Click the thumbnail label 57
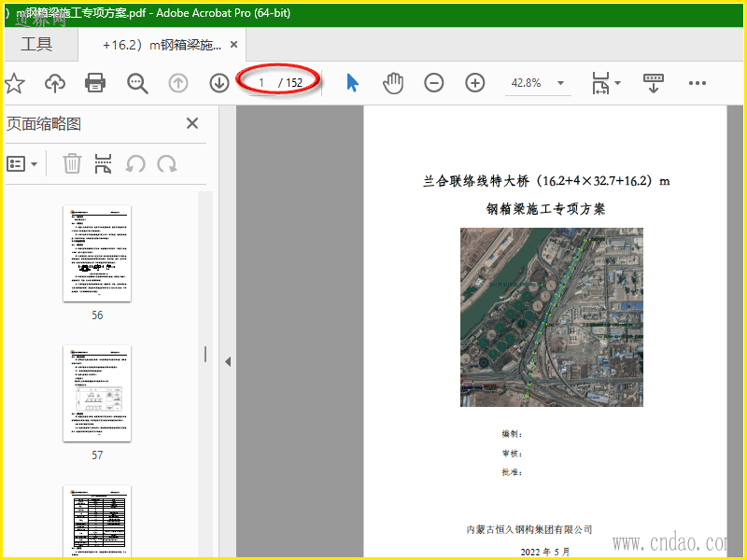747x560 pixels. tap(97, 455)
